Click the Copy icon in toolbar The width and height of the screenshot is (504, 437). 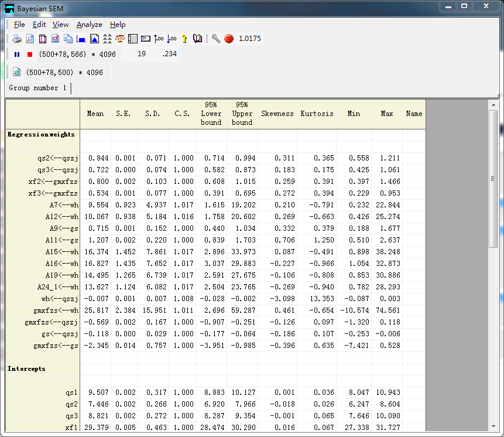tap(68, 39)
